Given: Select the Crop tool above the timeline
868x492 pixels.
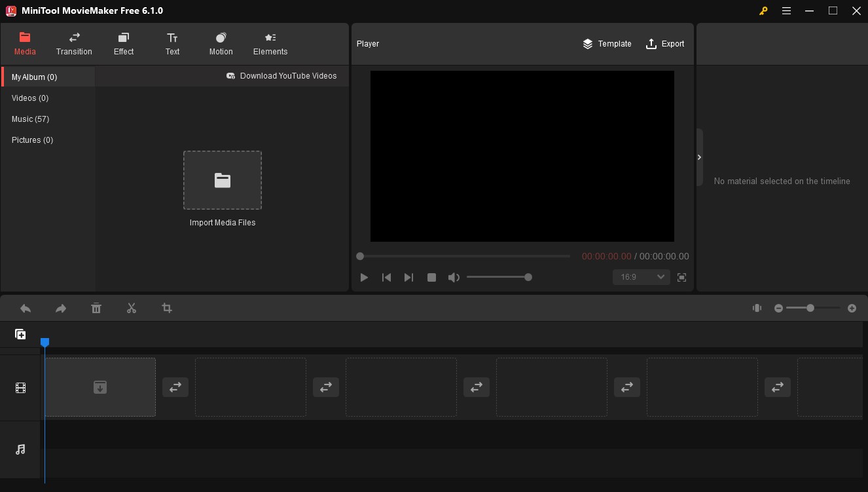Looking at the screenshot, I should click(x=167, y=308).
